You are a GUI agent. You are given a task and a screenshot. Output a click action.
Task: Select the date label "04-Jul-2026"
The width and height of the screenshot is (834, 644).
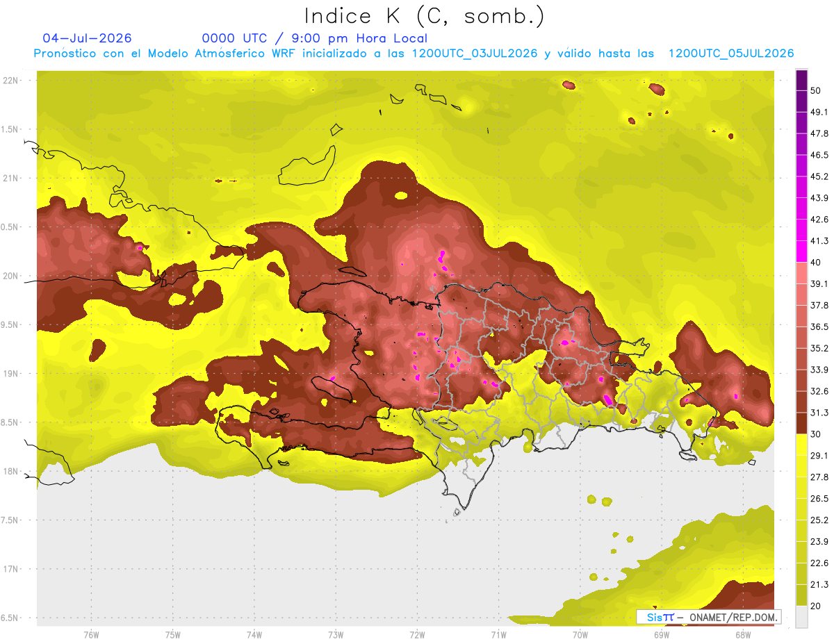(87, 38)
